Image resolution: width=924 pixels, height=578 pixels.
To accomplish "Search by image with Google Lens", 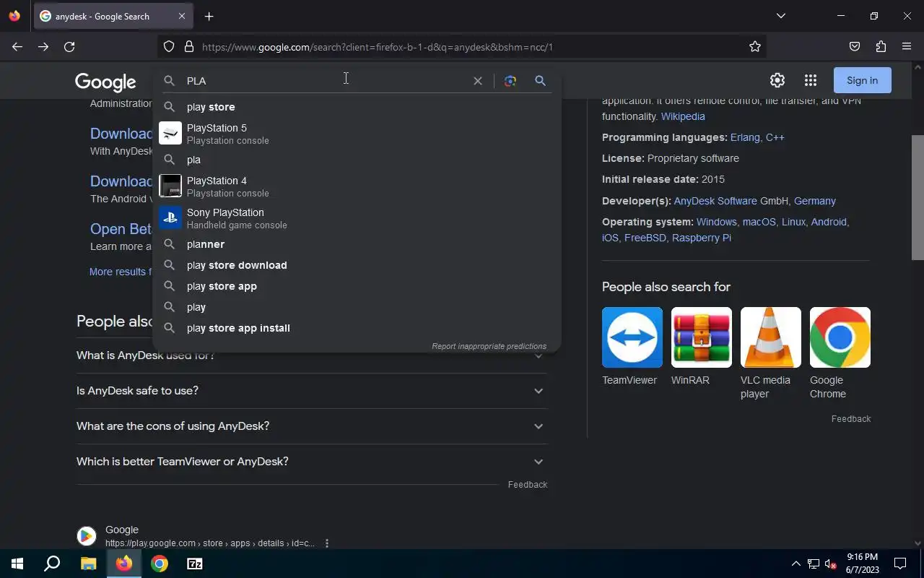I will (x=510, y=81).
